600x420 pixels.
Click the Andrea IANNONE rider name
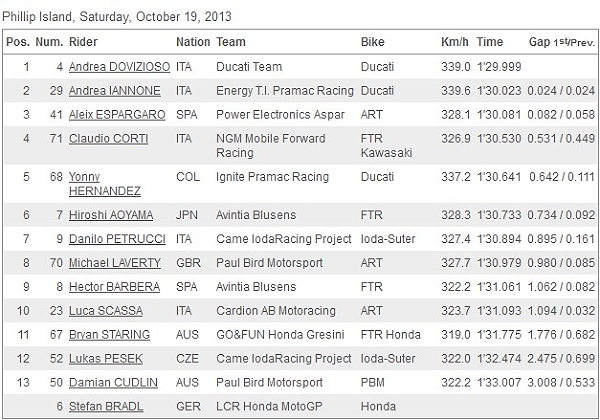110,91
